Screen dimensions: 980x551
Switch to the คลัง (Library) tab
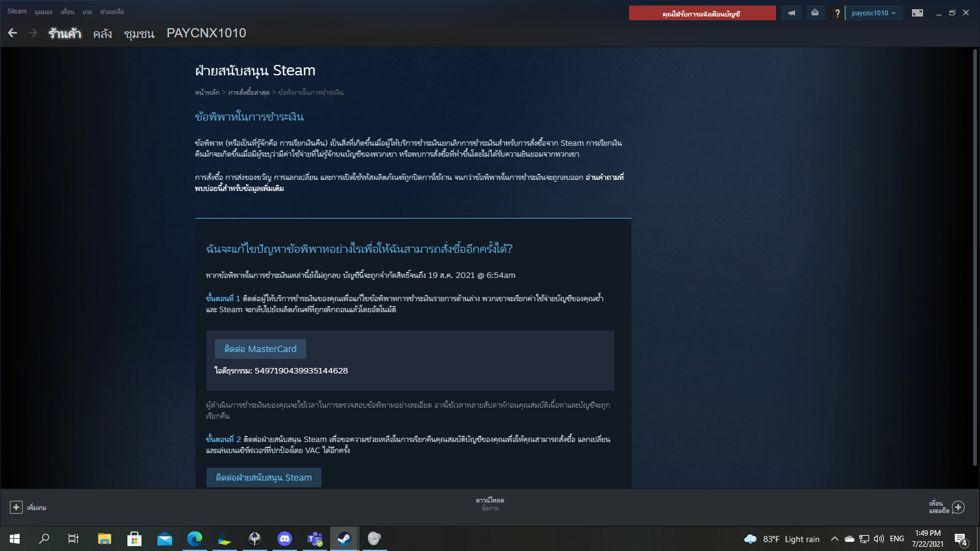point(103,34)
